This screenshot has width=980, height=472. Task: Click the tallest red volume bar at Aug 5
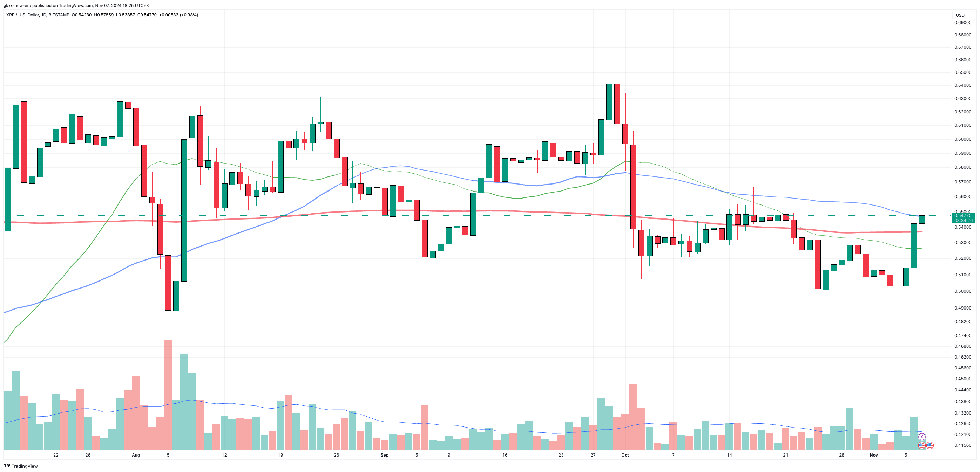point(168,395)
